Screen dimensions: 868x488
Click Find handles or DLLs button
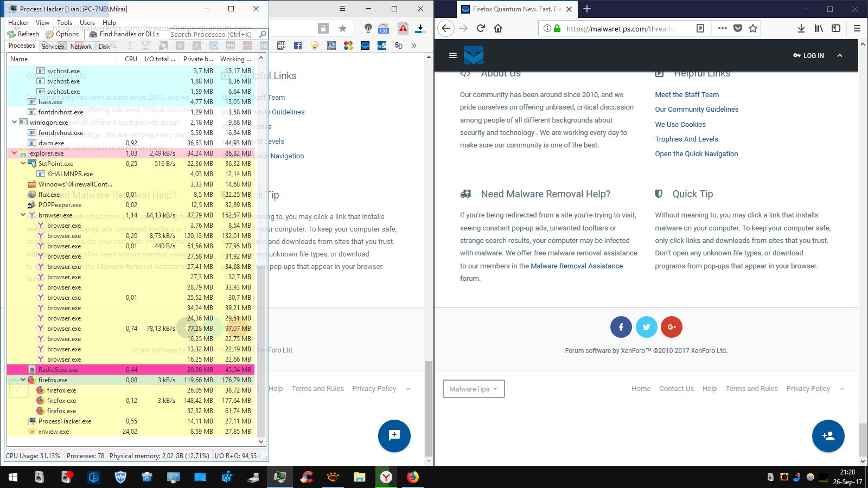(x=124, y=34)
